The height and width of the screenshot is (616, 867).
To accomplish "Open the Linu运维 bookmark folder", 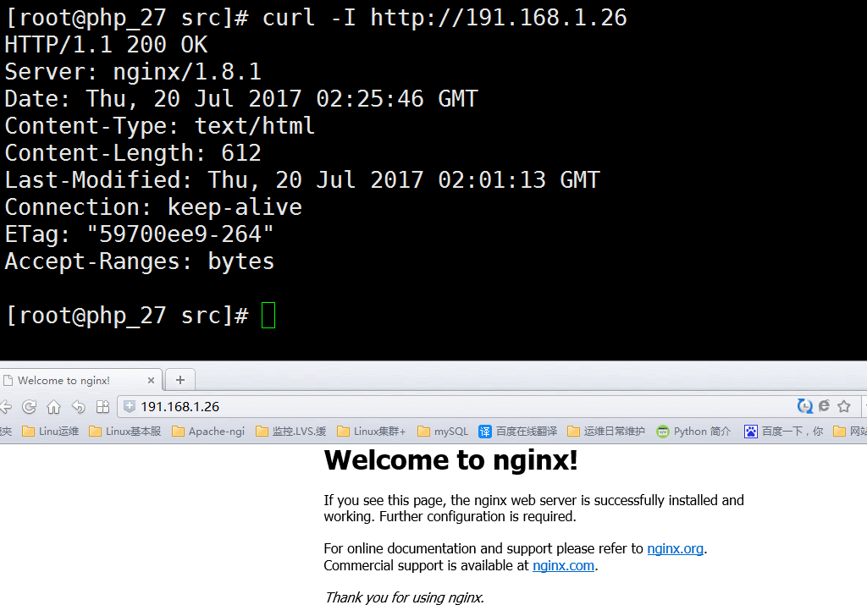I will click(x=50, y=432).
